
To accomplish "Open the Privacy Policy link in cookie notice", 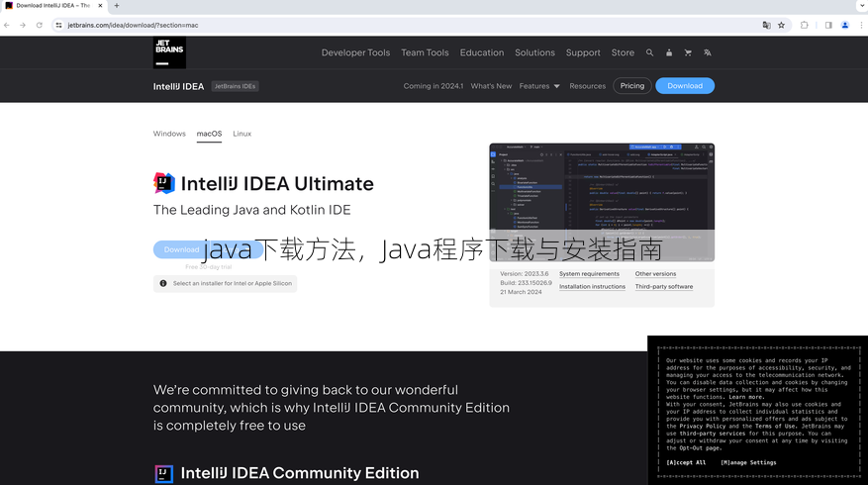I will pyautogui.click(x=703, y=427).
